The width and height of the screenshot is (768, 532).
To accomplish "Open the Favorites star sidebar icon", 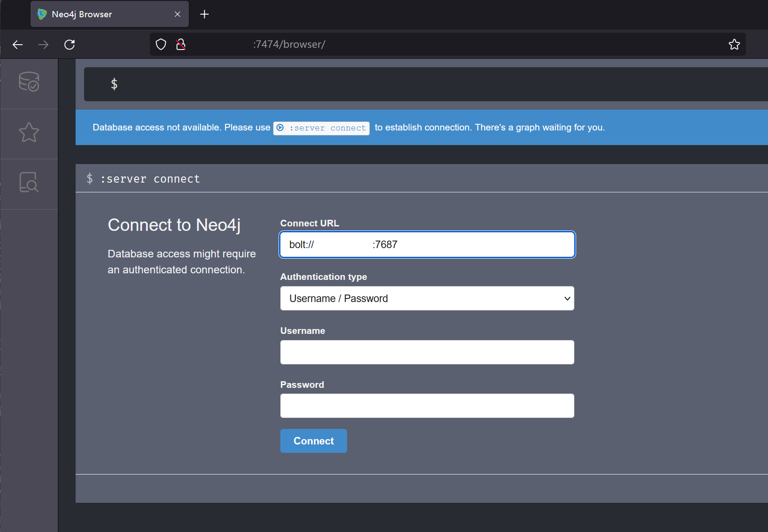I will [x=29, y=132].
